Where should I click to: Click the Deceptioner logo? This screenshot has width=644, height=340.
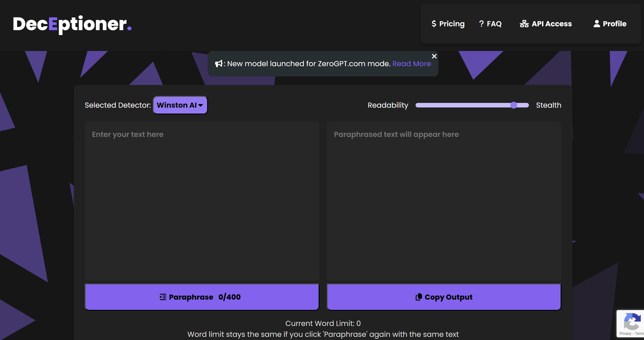click(72, 24)
